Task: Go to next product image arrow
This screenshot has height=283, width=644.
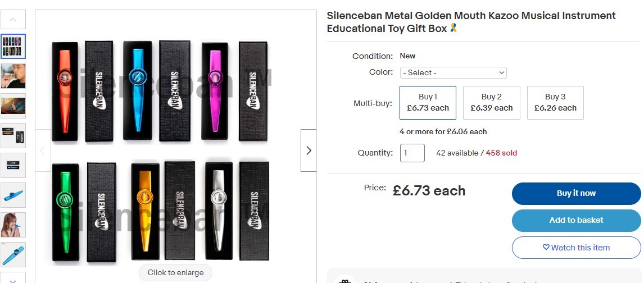Action: tap(309, 150)
